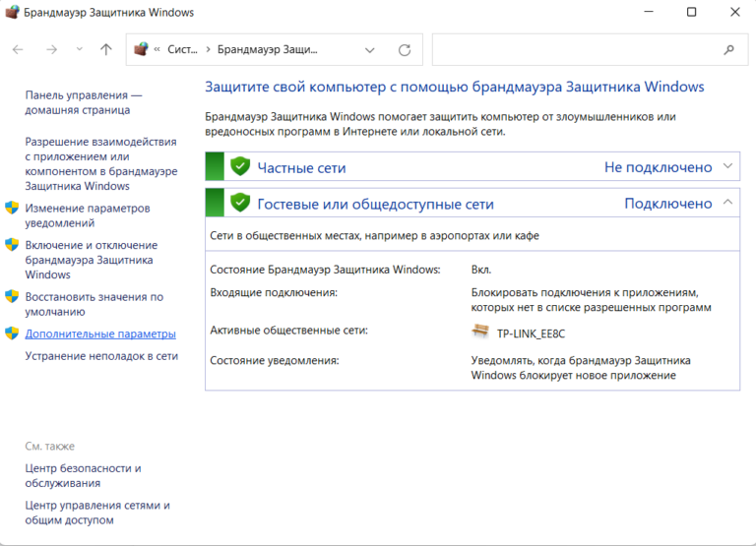Open Центр управления сетями и общим доступом

97,513
